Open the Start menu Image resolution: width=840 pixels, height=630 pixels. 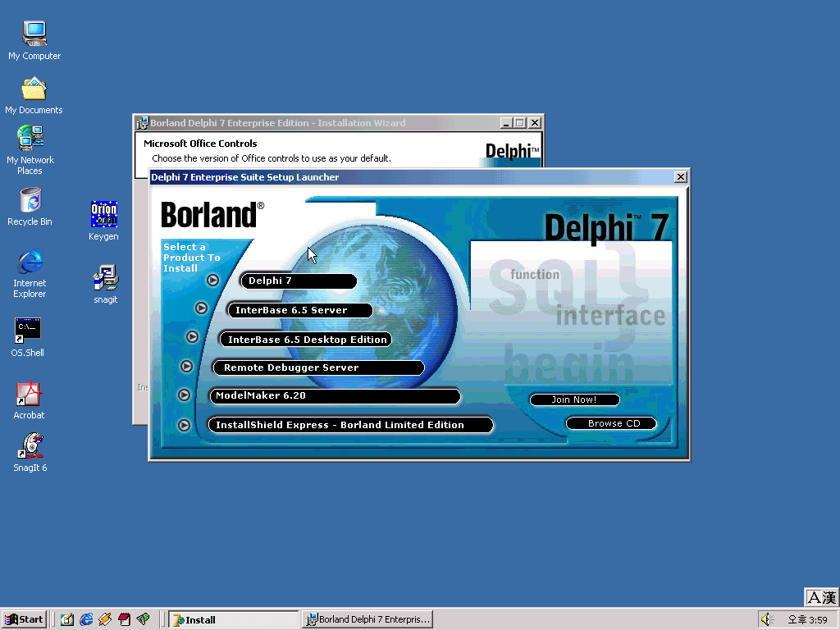tap(25, 619)
